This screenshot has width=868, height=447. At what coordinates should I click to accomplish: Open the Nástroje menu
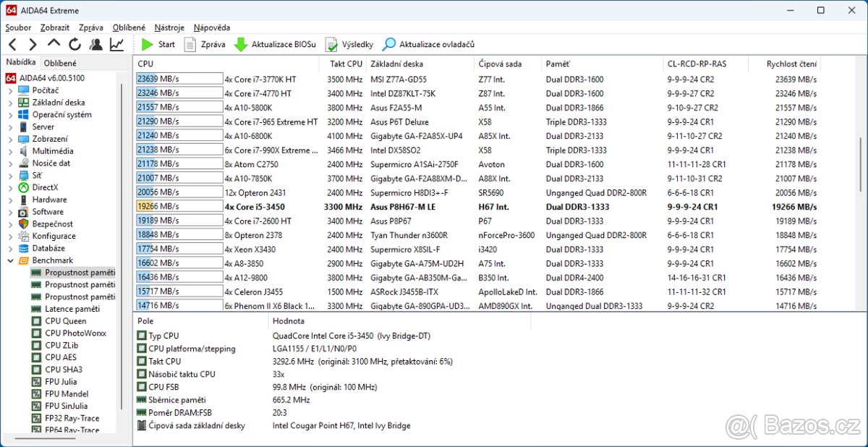169,27
